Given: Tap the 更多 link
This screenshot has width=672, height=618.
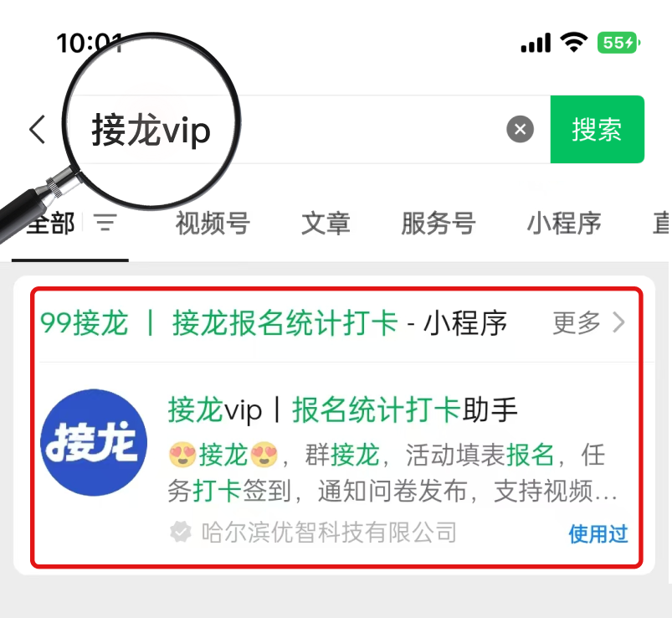Looking at the screenshot, I should coord(577,322).
